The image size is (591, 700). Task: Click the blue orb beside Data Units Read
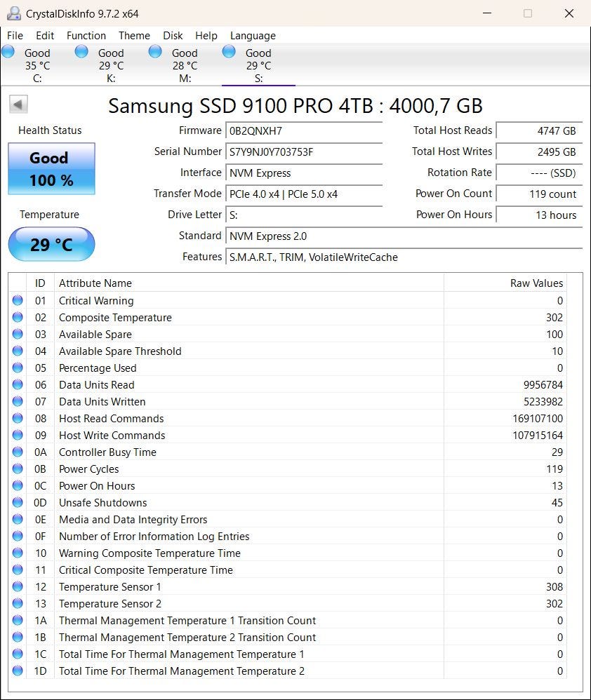pyautogui.click(x=18, y=384)
